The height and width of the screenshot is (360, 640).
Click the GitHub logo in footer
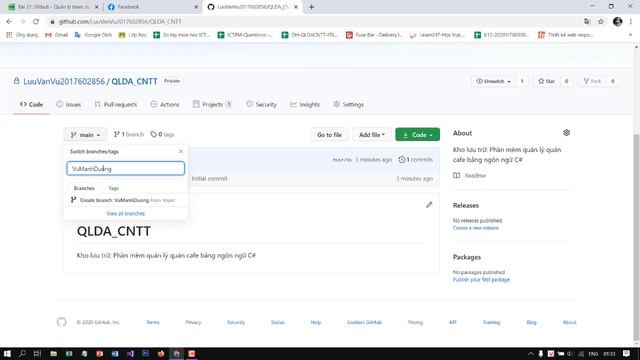[x=62, y=322]
